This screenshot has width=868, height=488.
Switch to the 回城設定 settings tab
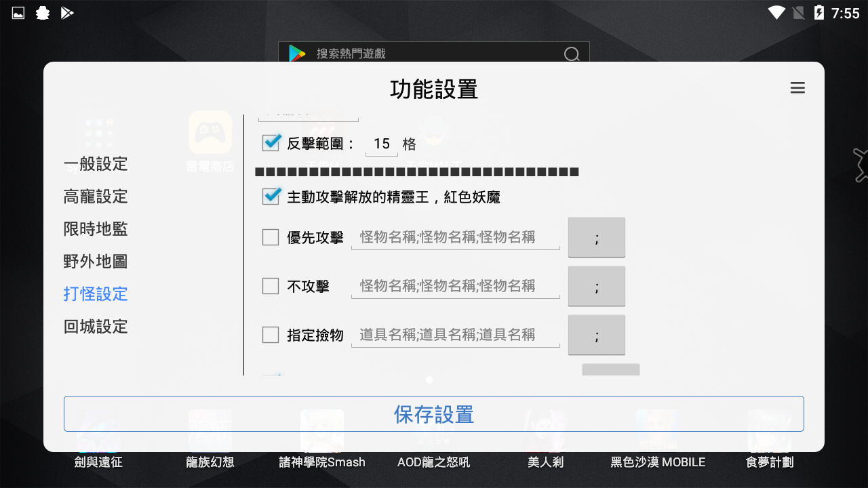click(x=95, y=327)
